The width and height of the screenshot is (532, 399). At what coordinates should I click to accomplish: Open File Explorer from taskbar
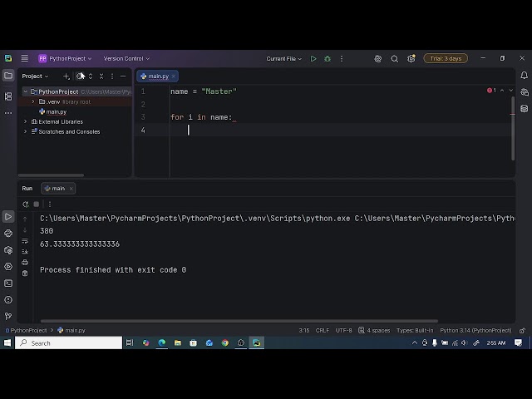click(x=177, y=342)
